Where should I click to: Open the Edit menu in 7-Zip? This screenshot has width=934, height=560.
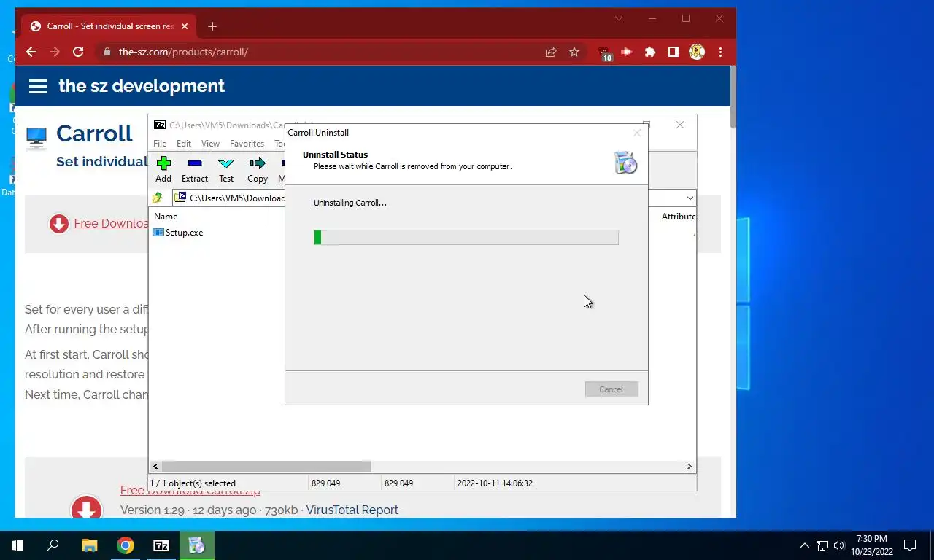[184, 144]
